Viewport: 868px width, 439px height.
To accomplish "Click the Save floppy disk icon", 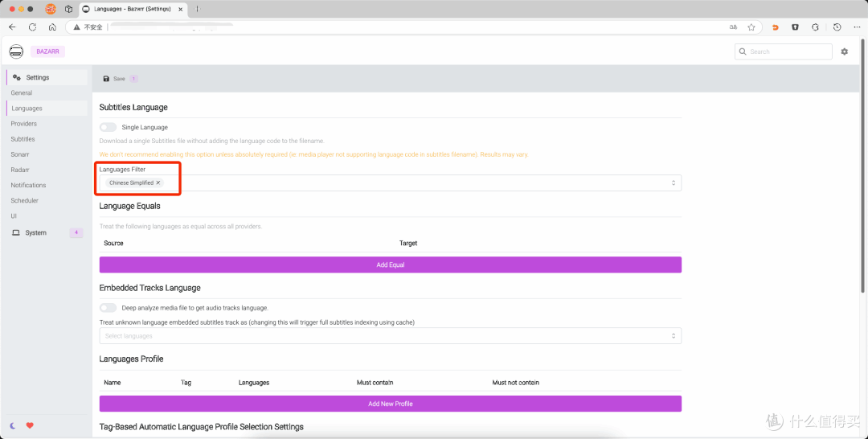I will coord(106,79).
